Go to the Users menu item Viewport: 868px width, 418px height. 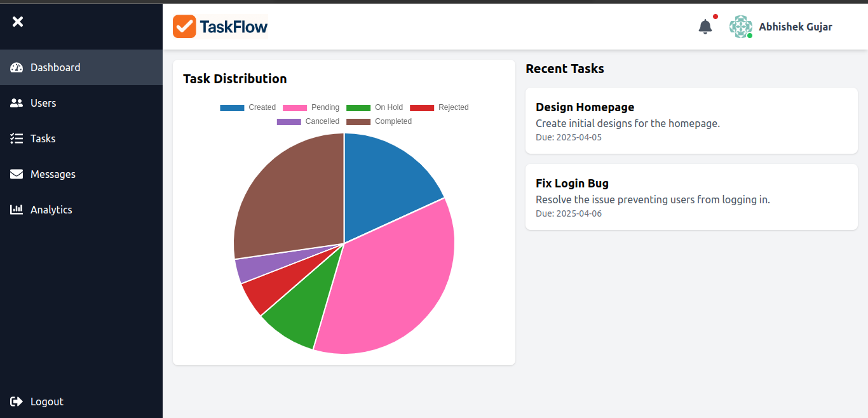pyautogui.click(x=43, y=103)
